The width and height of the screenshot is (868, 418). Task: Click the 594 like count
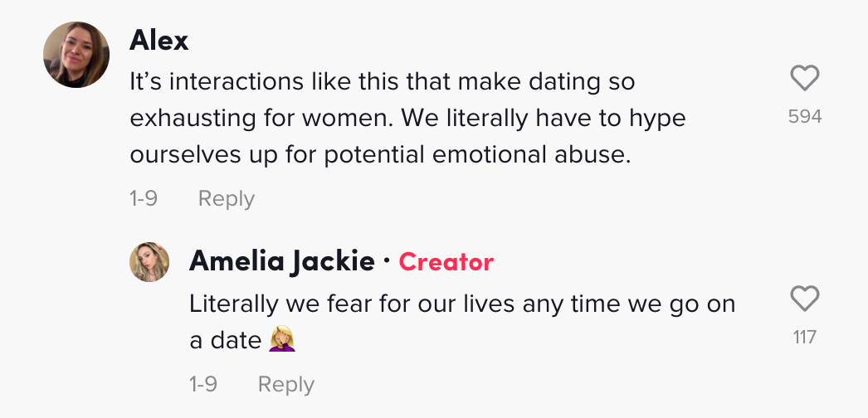(805, 117)
